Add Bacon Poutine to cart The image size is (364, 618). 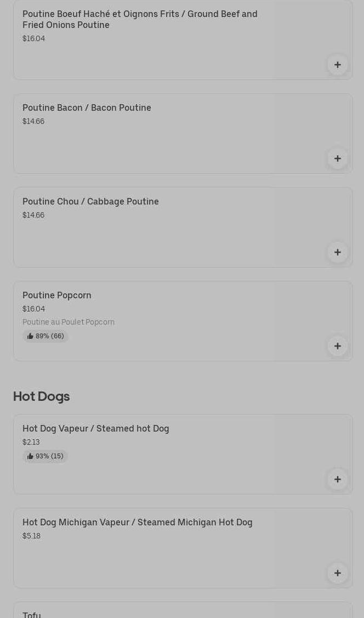[337, 158]
